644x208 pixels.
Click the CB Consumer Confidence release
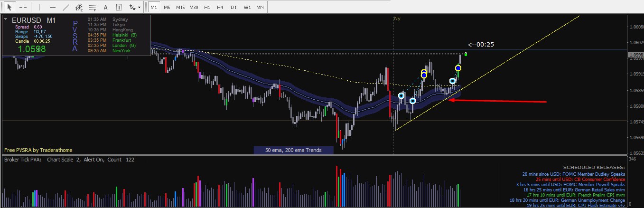coord(580,179)
